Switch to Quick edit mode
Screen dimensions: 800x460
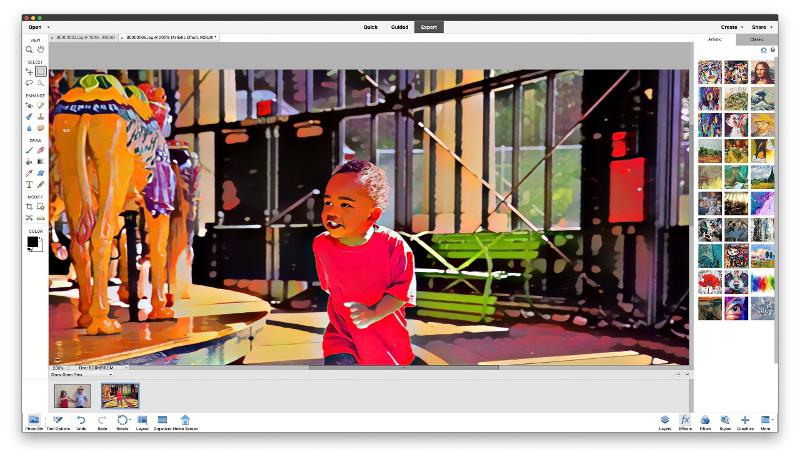click(370, 27)
